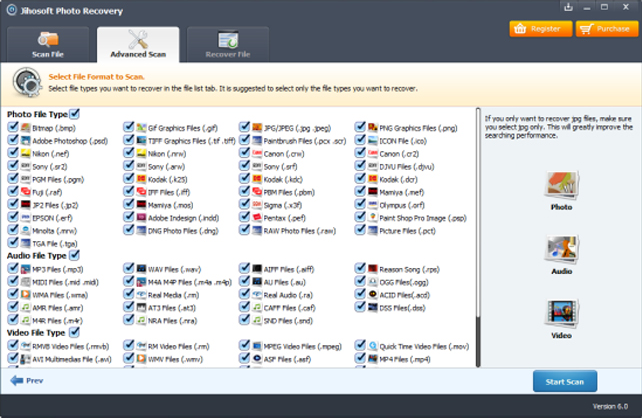Open the Recover File tab
This screenshot has width=642, height=418.
226,45
